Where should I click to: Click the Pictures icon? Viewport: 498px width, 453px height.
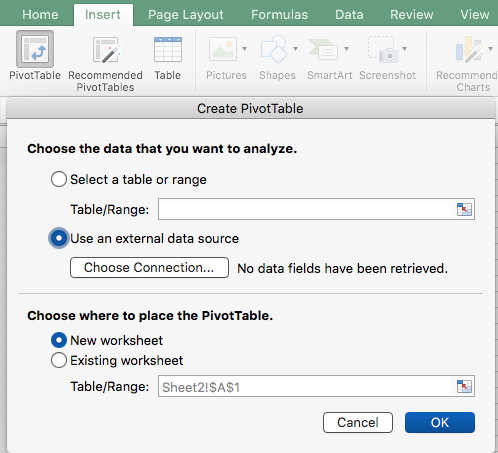coord(223,49)
